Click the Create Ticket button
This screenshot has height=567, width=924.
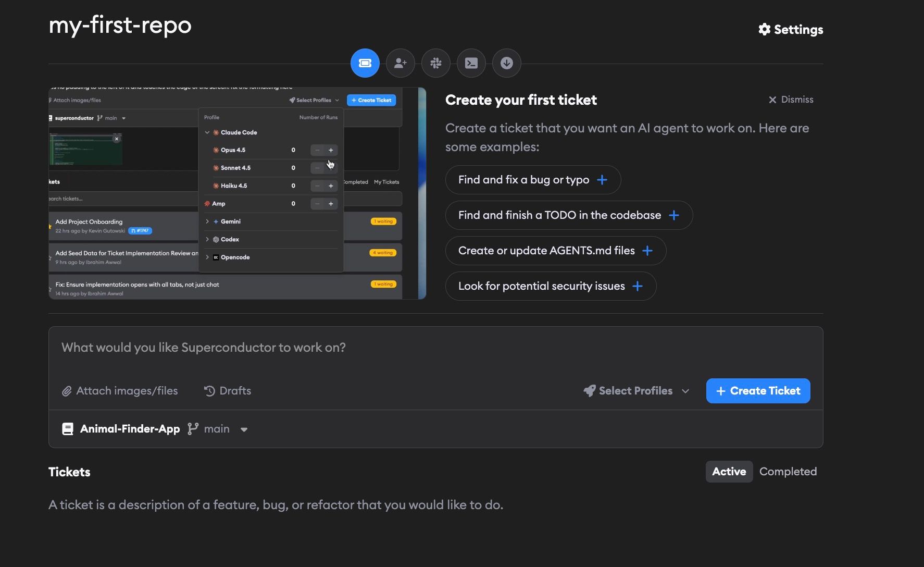[758, 391]
